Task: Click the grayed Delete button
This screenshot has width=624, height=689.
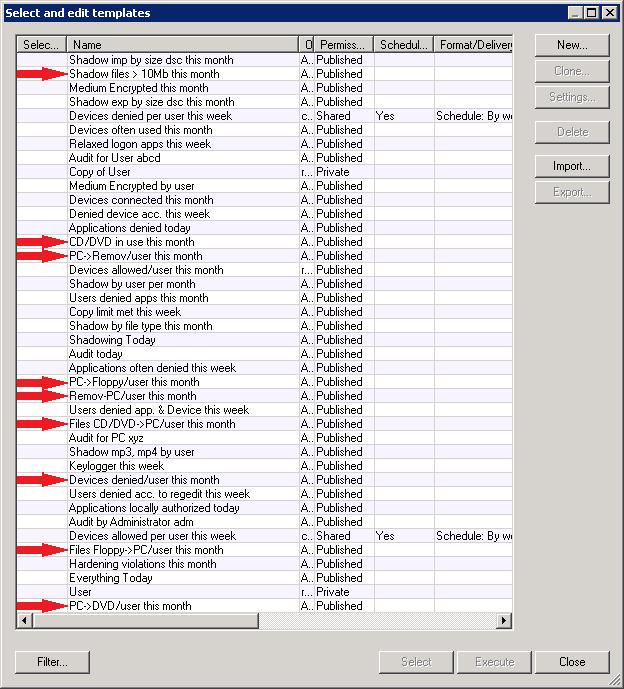Action: point(572,132)
